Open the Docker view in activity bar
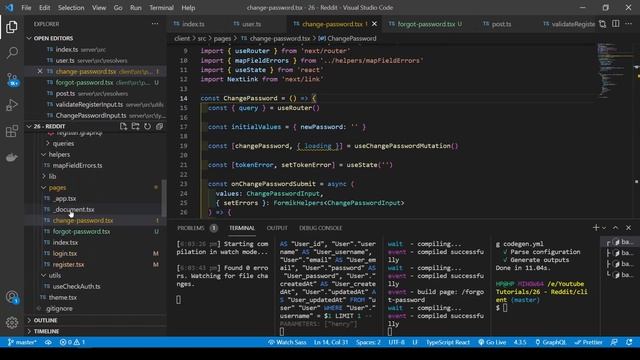 pos(12,157)
